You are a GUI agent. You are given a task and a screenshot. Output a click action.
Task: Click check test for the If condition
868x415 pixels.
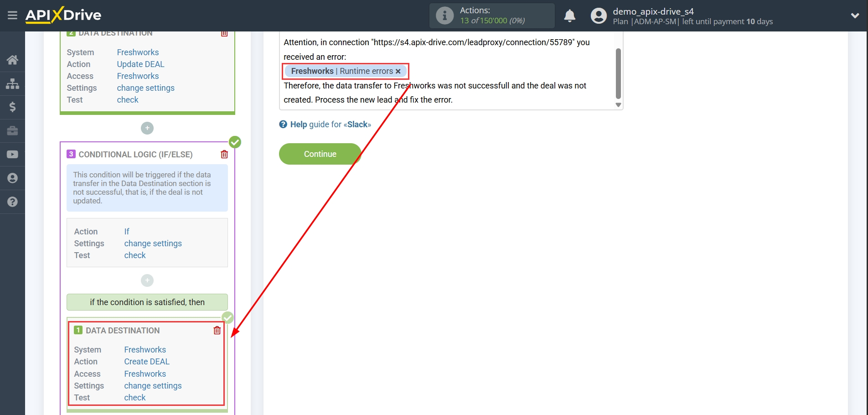135,255
